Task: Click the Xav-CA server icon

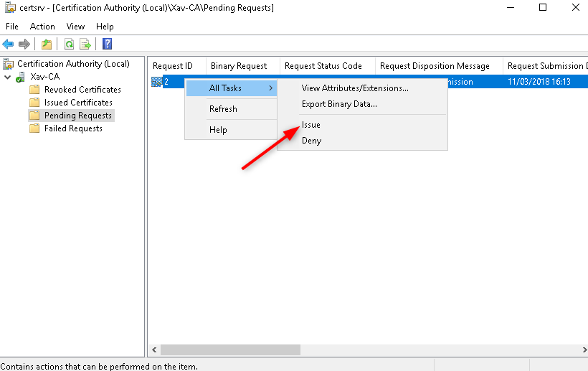Action: pyautogui.click(x=21, y=77)
